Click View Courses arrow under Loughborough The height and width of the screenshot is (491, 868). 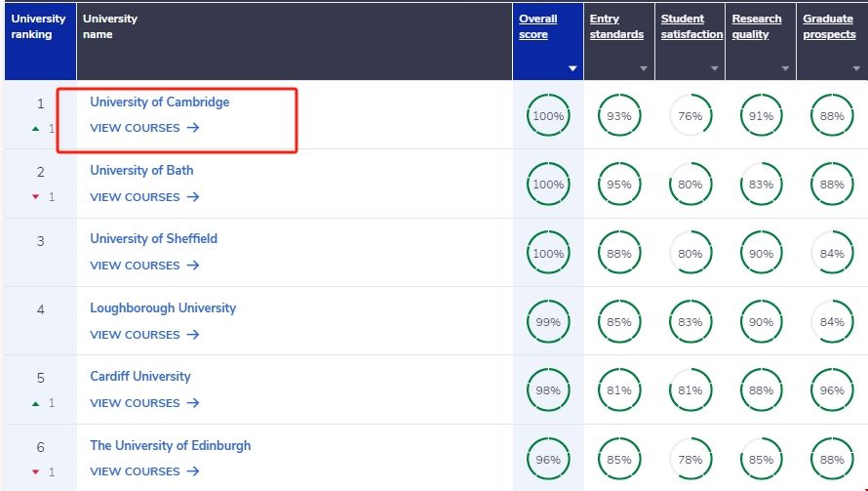click(x=193, y=335)
